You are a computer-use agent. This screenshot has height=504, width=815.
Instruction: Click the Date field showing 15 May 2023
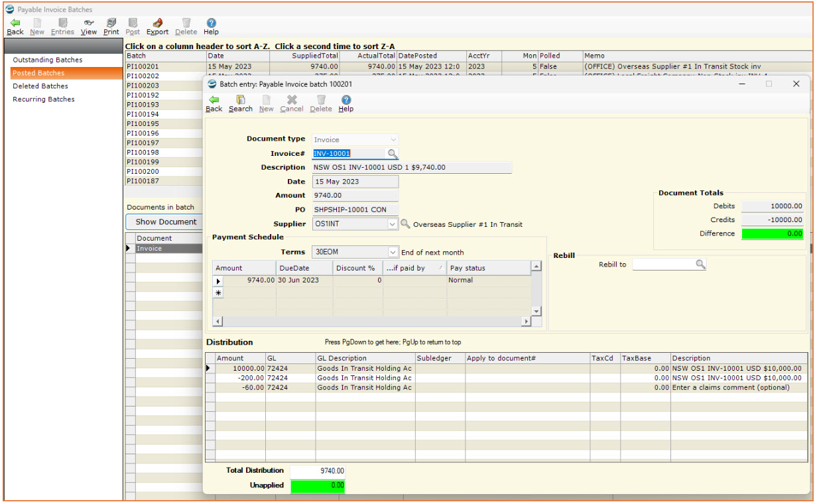click(x=355, y=182)
